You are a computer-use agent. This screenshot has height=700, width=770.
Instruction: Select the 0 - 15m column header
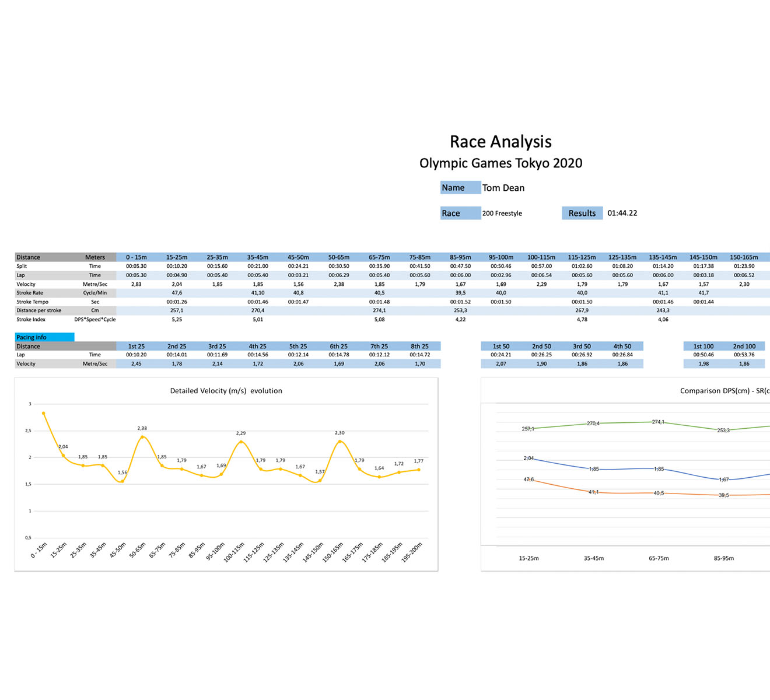pyautogui.click(x=136, y=257)
